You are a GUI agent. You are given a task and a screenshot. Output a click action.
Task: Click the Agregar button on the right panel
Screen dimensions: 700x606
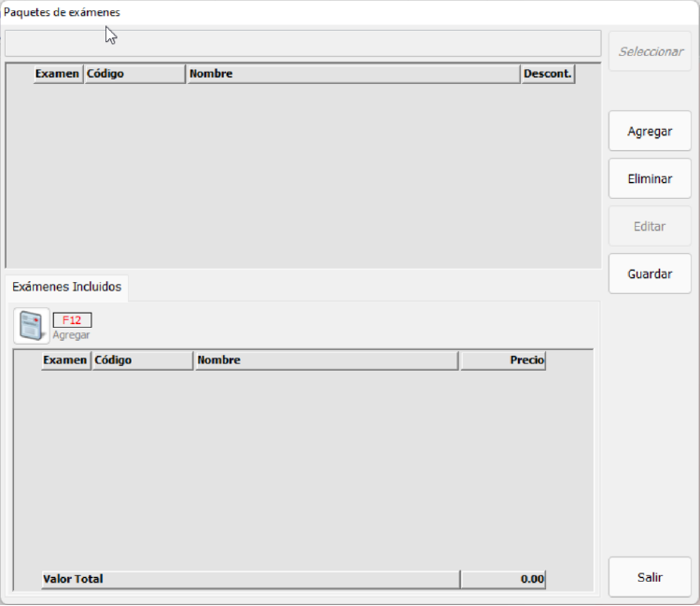click(650, 132)
